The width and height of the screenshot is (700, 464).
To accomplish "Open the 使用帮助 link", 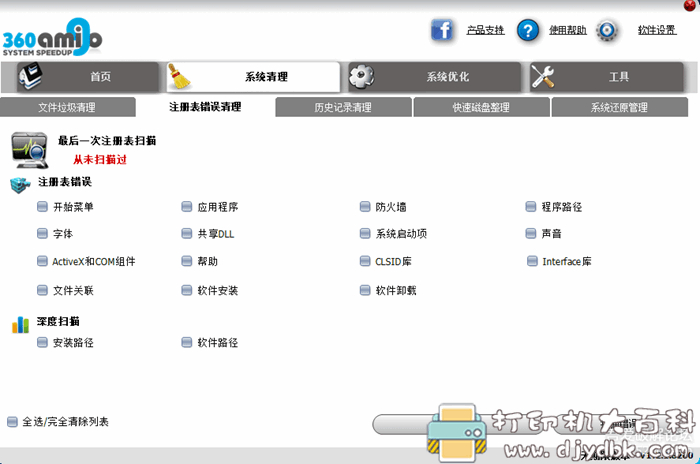I will [567, 30].
